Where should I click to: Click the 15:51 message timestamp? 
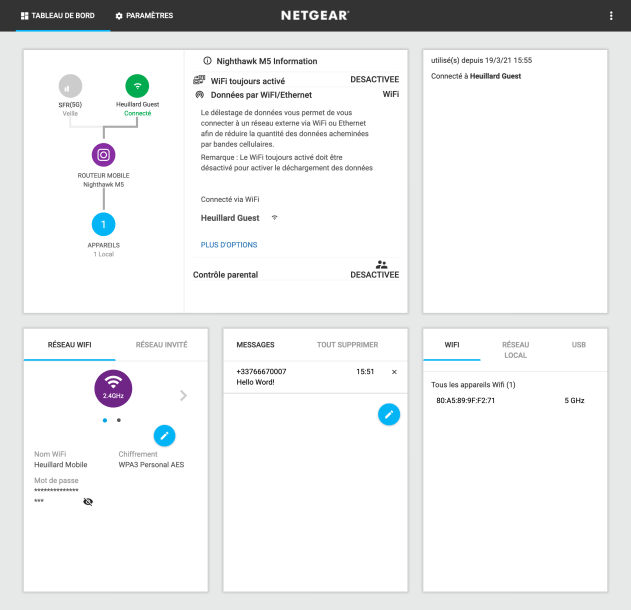(365, 372)
